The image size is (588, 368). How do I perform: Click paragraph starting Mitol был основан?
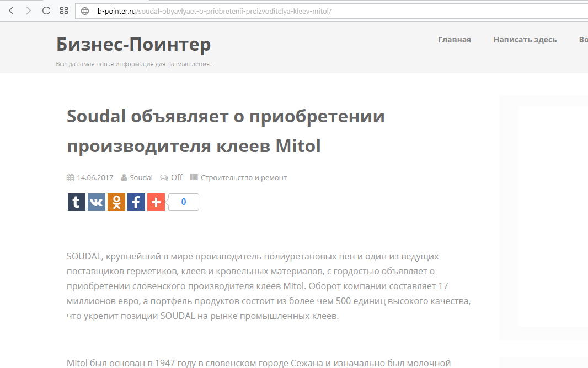(259, 363)
